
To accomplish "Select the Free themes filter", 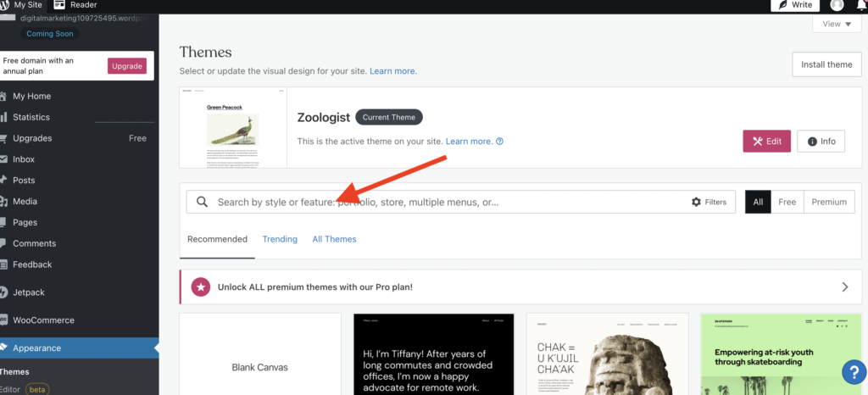I will (787, 202).
